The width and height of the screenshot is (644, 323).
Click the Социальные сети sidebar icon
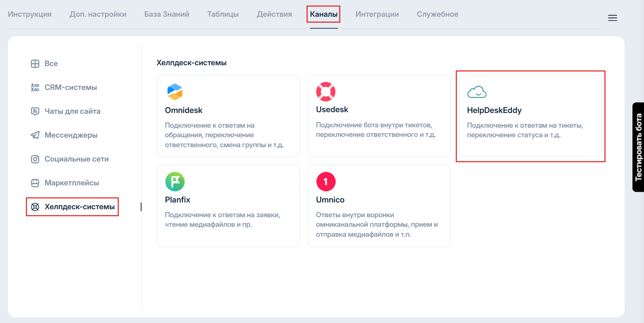(35, 159)
